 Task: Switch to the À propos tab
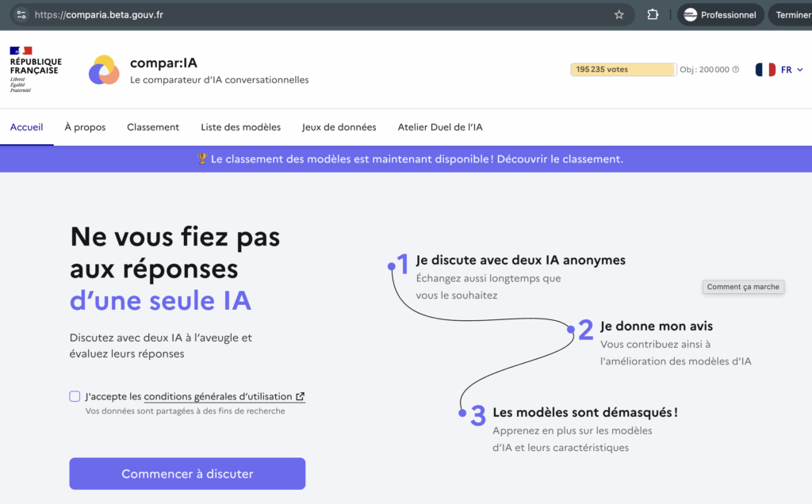click(x=85, y=127)
